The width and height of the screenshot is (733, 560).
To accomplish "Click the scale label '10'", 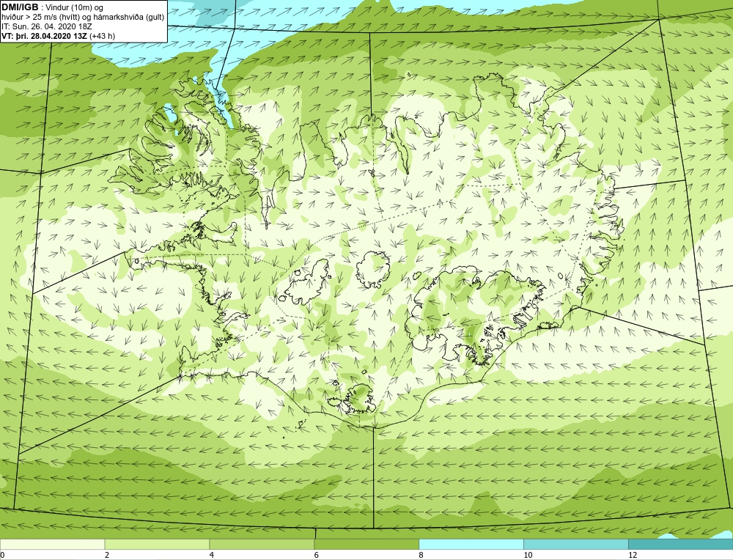I will (x=528, y=555).
